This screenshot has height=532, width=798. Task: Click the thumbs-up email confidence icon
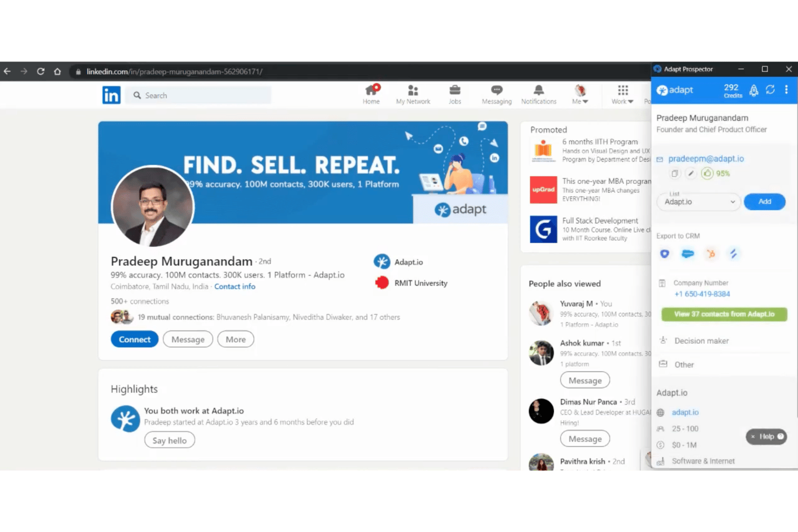[x=707, y=174]
